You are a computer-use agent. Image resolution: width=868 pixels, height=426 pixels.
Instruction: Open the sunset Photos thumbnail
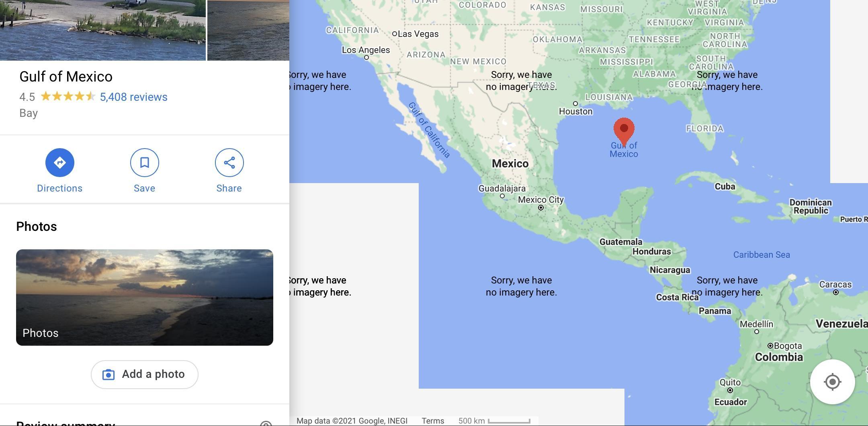click(x=145, y=298)
